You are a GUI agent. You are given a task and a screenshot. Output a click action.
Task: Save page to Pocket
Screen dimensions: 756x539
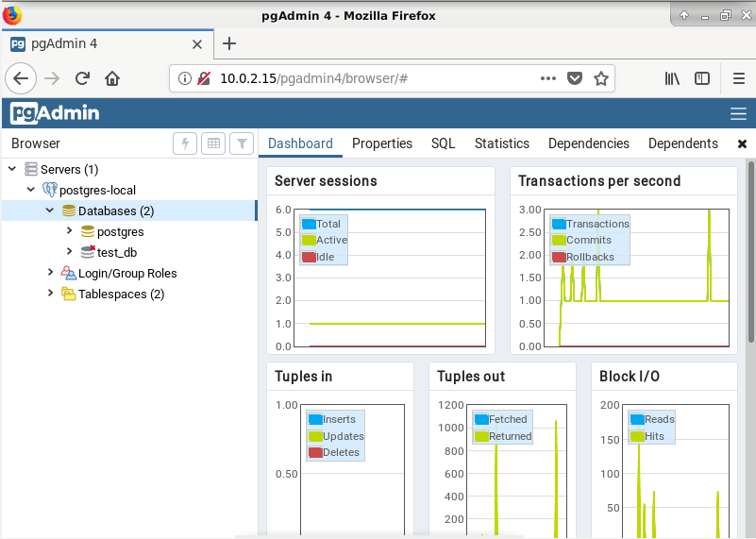[574, 78]
